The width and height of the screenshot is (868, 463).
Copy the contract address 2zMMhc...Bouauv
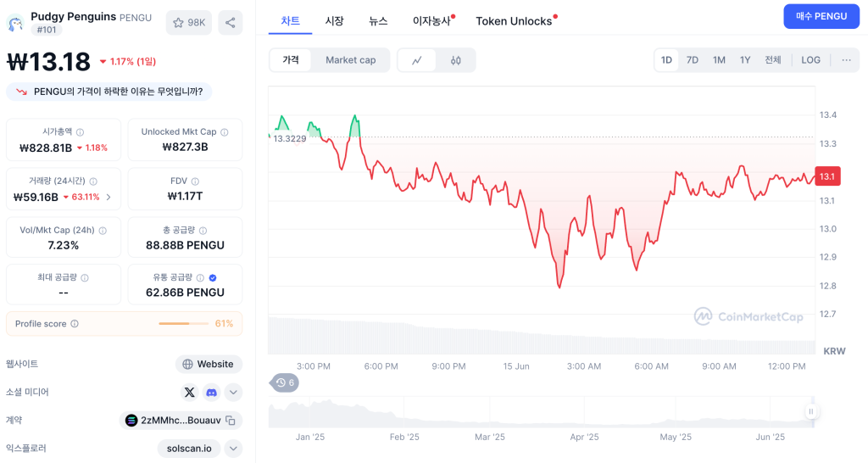pyautogui.click(x=231, y=421)
